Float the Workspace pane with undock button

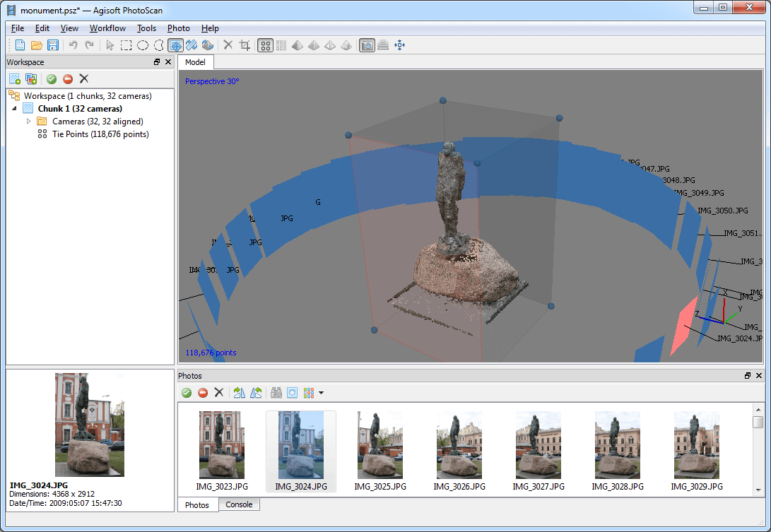157,62
